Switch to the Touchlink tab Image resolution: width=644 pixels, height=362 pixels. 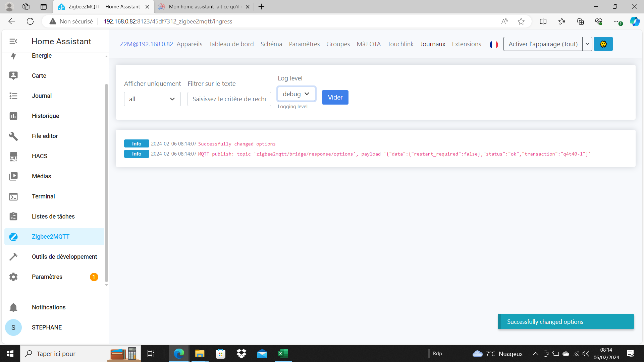(x=400, y=44)
